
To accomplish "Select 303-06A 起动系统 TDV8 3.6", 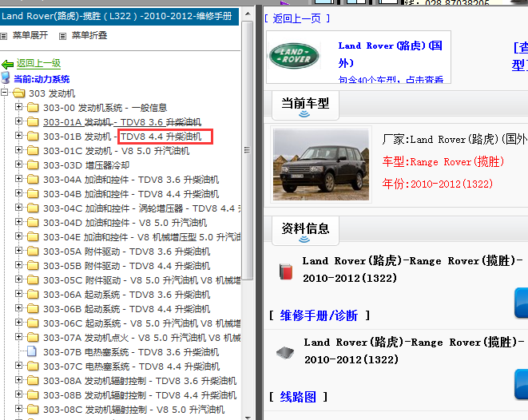I will click(x=127, y=295).
